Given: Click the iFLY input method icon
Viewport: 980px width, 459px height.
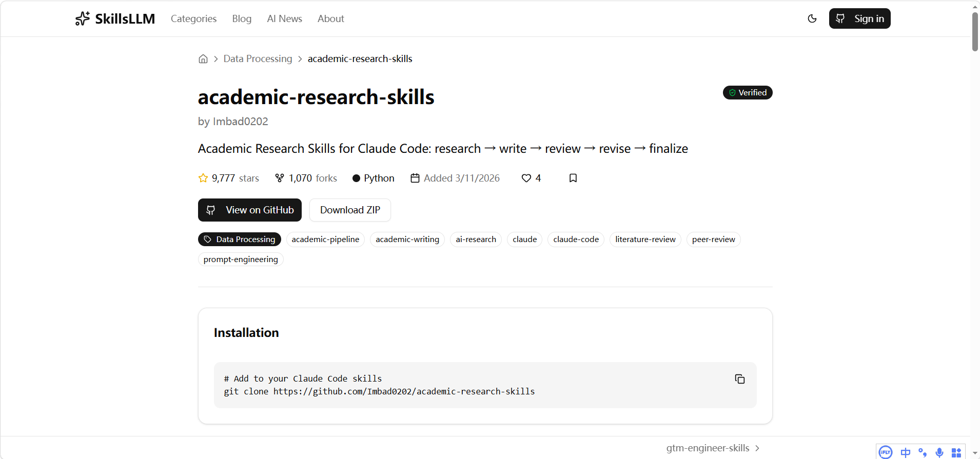Looking at the screenshot, I should [x=886, y=452].
